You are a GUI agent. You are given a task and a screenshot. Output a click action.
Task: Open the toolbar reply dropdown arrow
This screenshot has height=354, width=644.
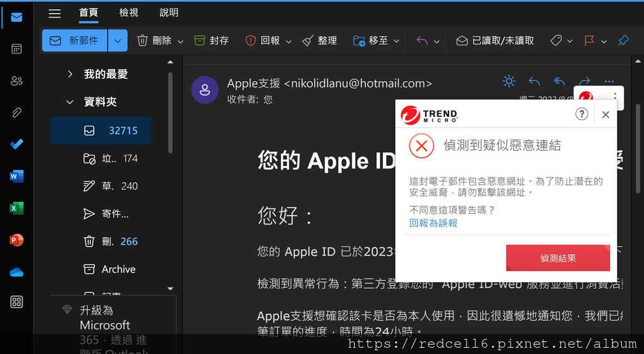[x=436, y=41]
